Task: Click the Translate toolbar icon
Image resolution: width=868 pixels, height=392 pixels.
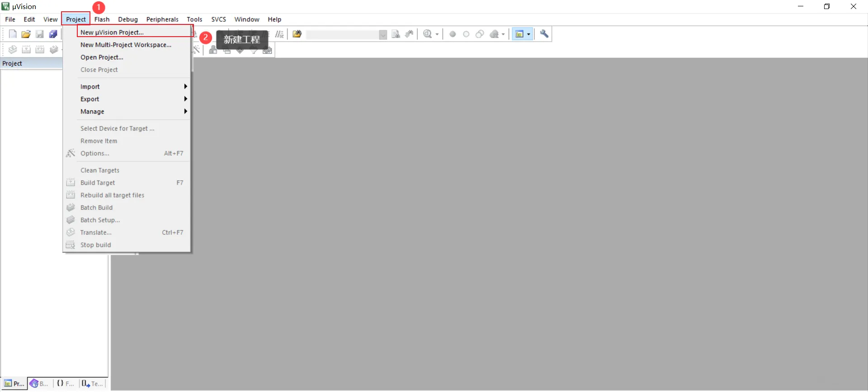Action: 13,50
